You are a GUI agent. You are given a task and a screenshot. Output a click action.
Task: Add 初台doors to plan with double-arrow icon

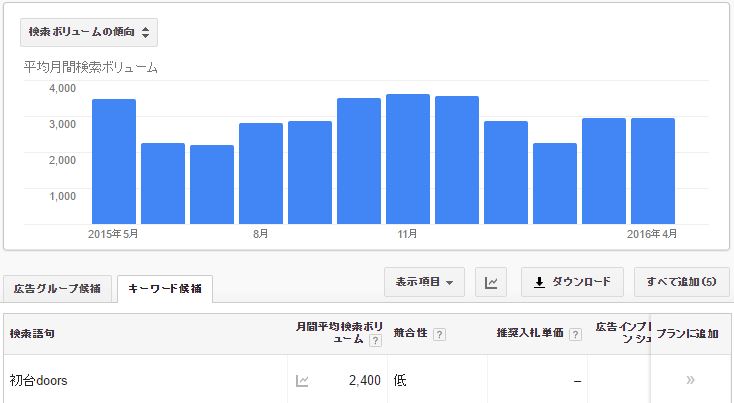point(690,380)
